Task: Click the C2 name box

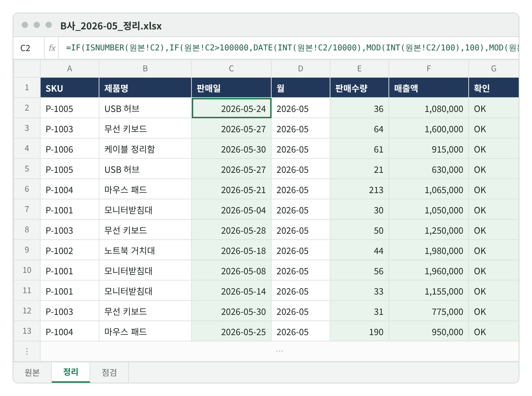Action: click(x=29, y=48)
